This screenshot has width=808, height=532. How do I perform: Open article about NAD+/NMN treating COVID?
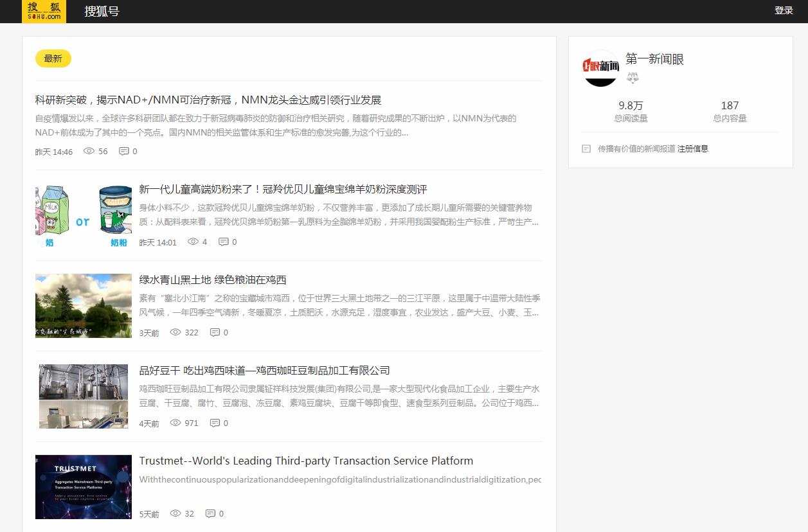pos(208,100)
